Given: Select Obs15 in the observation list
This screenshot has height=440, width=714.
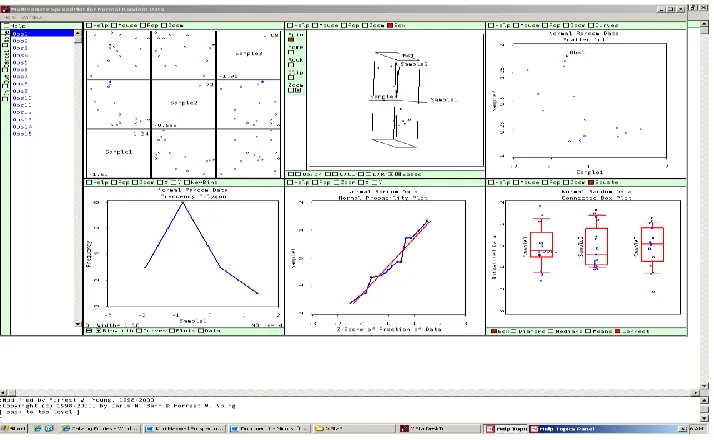Looking at the screenshot, I should pyautogui.click(x=42, y=134).
